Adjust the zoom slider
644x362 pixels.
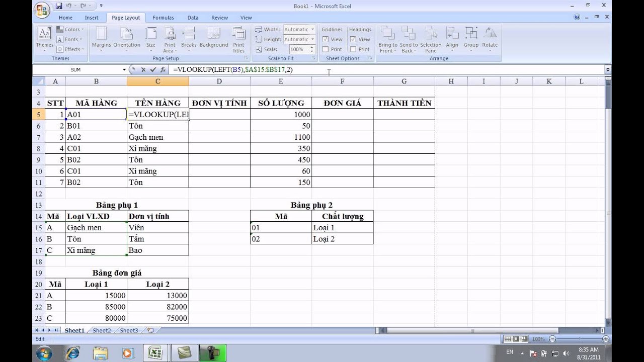coord(580,339)
